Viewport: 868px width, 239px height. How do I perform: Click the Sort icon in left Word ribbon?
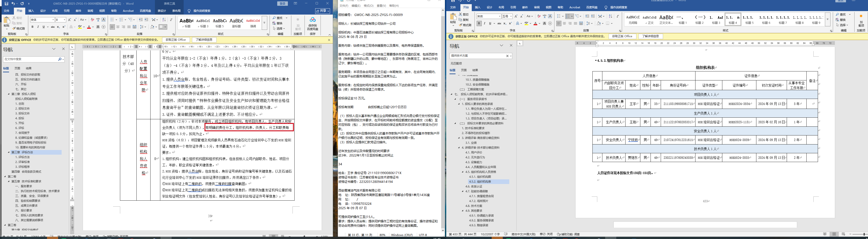coord(164,20)
